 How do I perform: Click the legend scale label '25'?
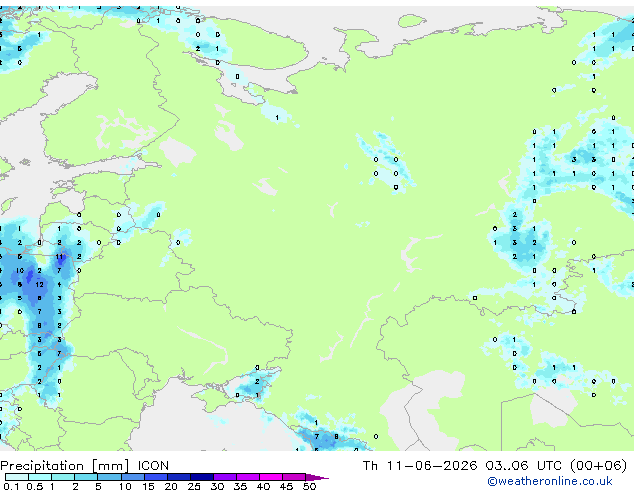pyautogui.click(x=194, y=486)
